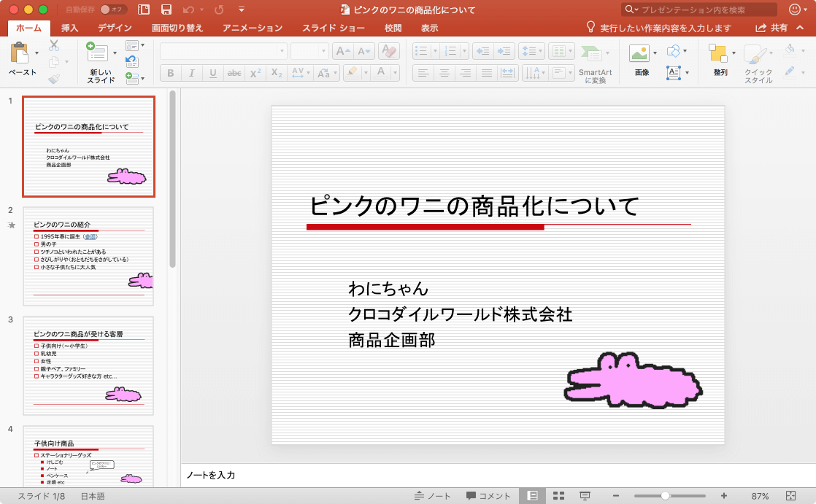Click the shapes insert icon

pyautogui.click(x=674, y=51)
